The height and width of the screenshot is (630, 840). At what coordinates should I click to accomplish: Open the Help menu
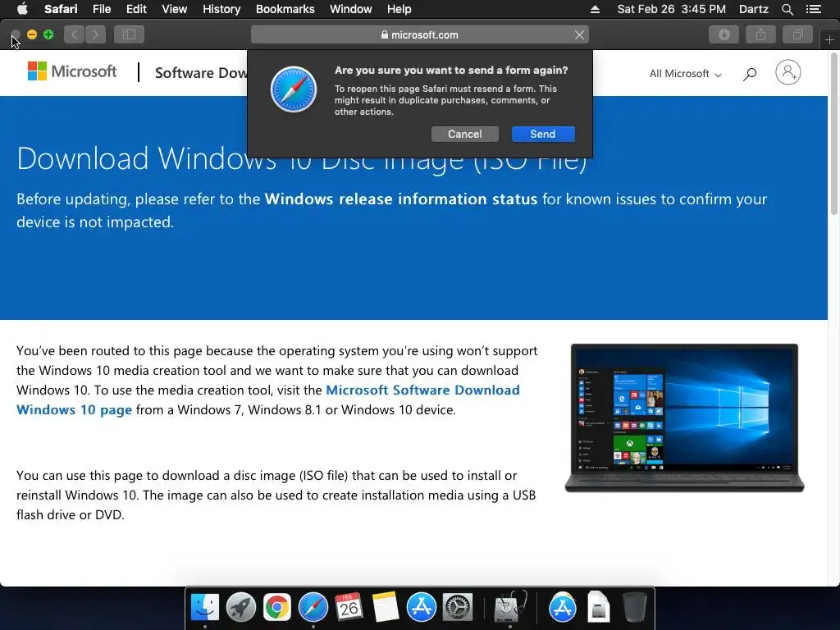399,9
